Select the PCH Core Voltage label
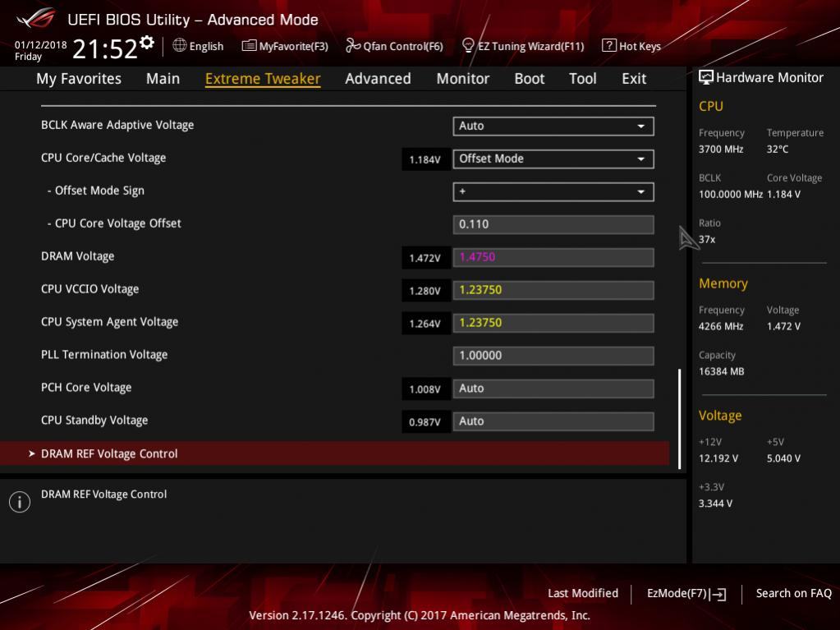Image resolution: width=840 pixels, height=630 pixels. (86, 388)
